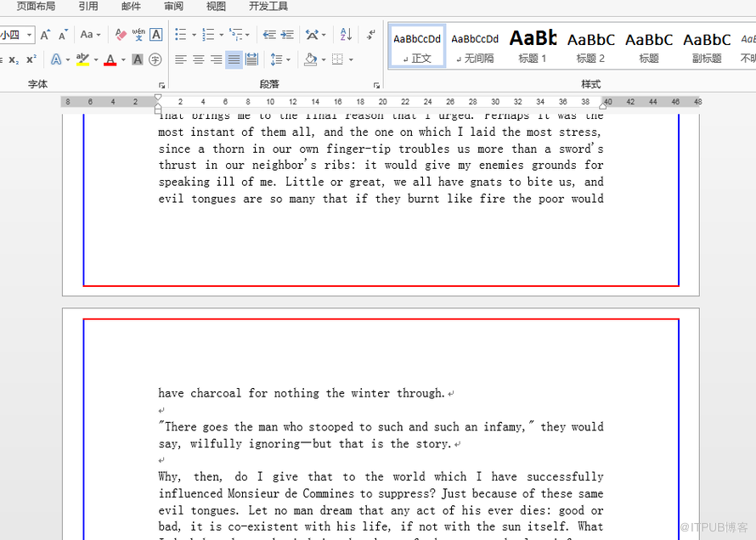This screenshot has height=540, width=756.
Task: Click the first line indent ruler marker
Action: [158, 98]
